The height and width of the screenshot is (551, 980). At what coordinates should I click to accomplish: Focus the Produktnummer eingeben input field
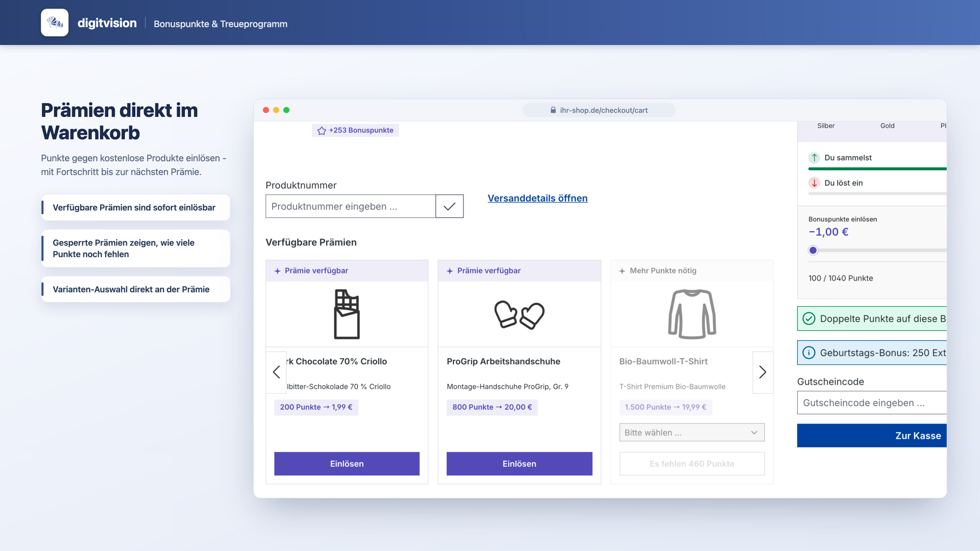point(351,206)
